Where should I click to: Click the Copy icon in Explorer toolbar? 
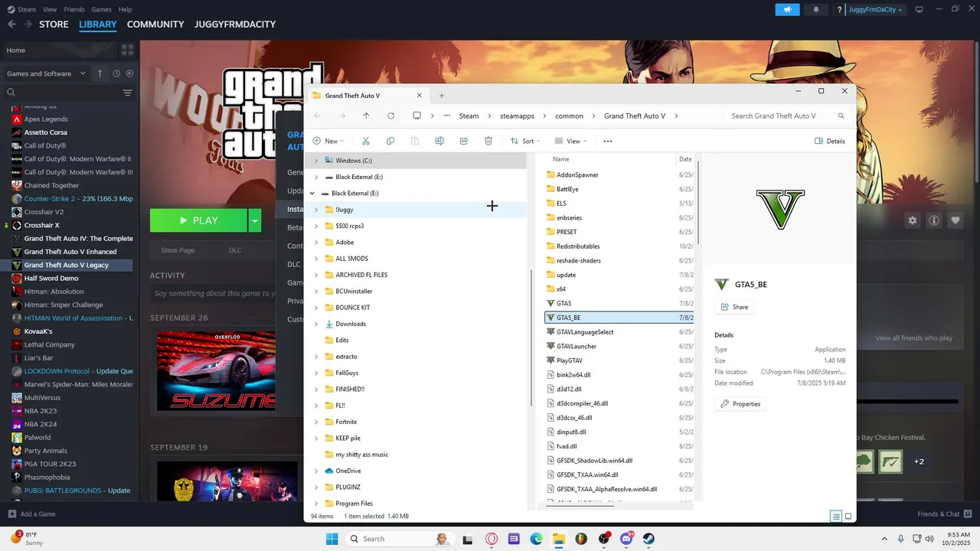tap(390, 141)
